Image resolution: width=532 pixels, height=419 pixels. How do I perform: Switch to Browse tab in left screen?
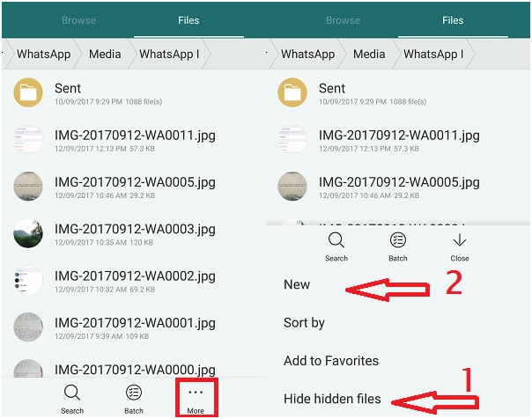point(78,20)
